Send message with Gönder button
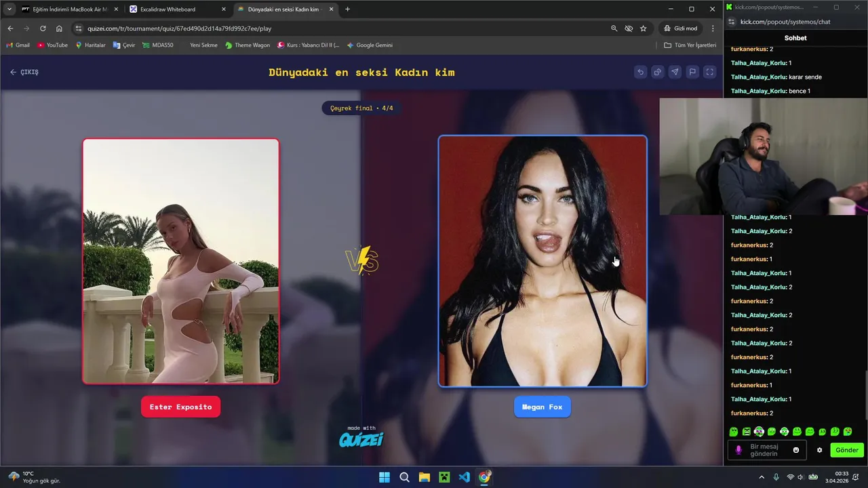This screenshot has width=868, height=488. [x=847, y=450]
